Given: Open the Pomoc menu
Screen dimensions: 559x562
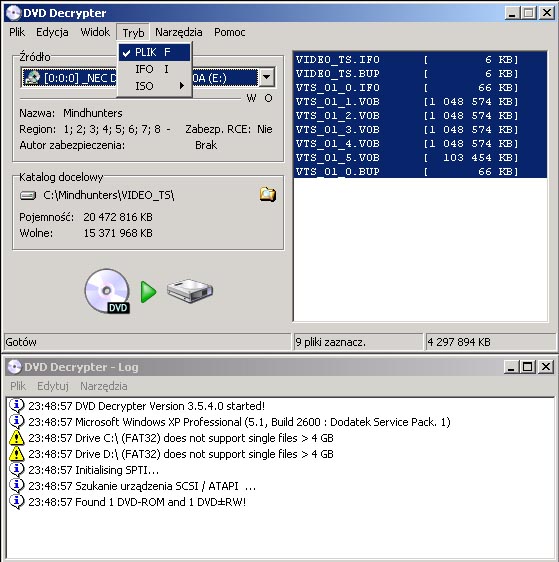Looking at the screenshot, I should point(229,32).
